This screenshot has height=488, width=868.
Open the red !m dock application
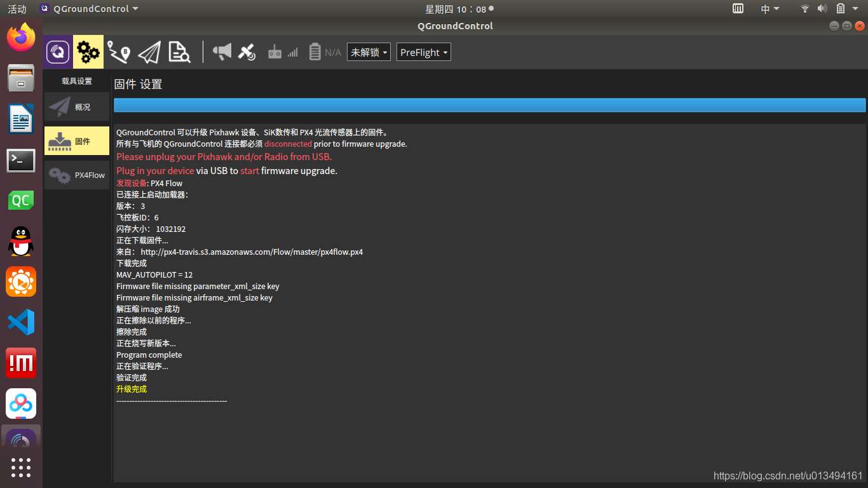pos(21,363)
